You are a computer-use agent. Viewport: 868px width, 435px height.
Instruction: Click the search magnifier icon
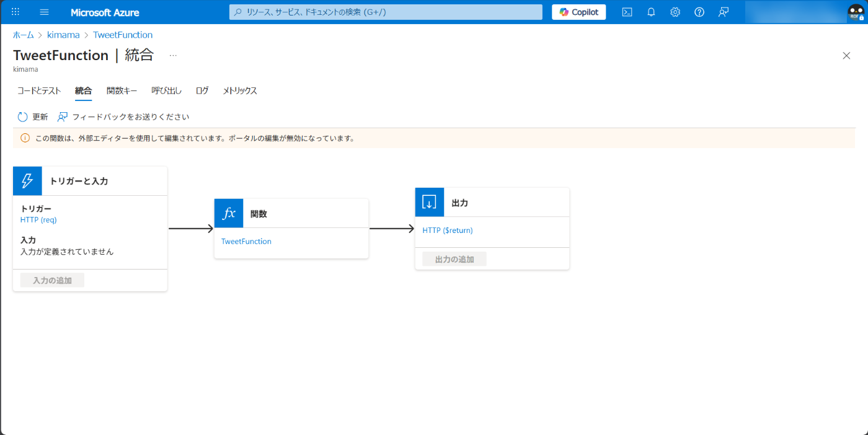point(237,12)
